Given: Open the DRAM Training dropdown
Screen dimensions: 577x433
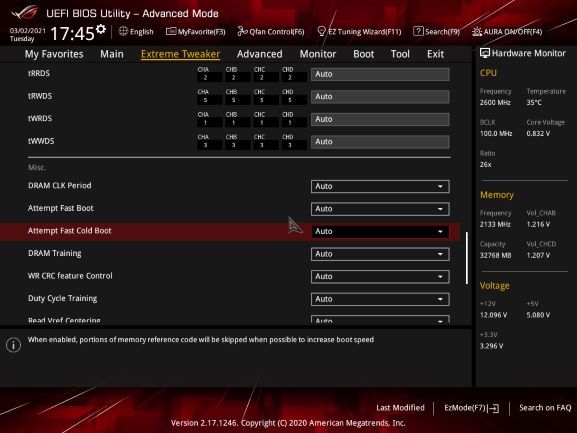Looking at the screenshot, I should (380, 254).
